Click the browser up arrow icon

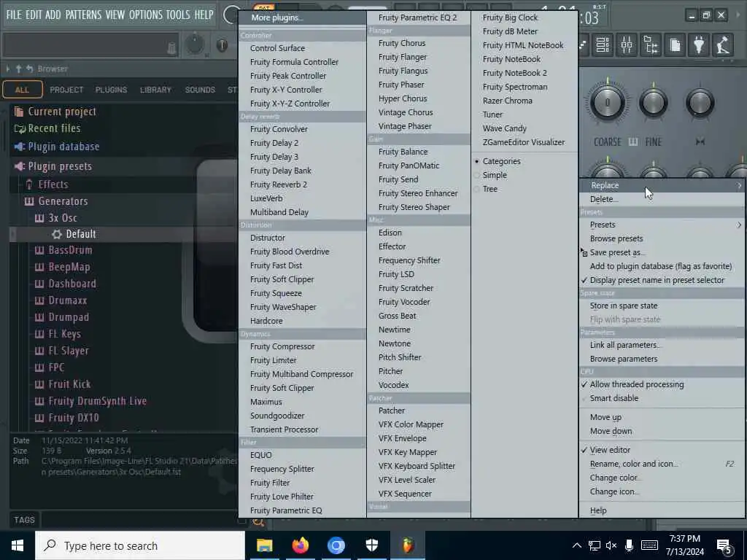pyautogui.click(x=18, y=69)
